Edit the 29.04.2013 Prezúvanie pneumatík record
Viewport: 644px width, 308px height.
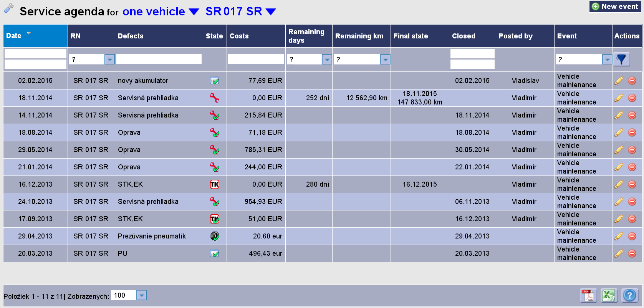(x=619, y=236)
